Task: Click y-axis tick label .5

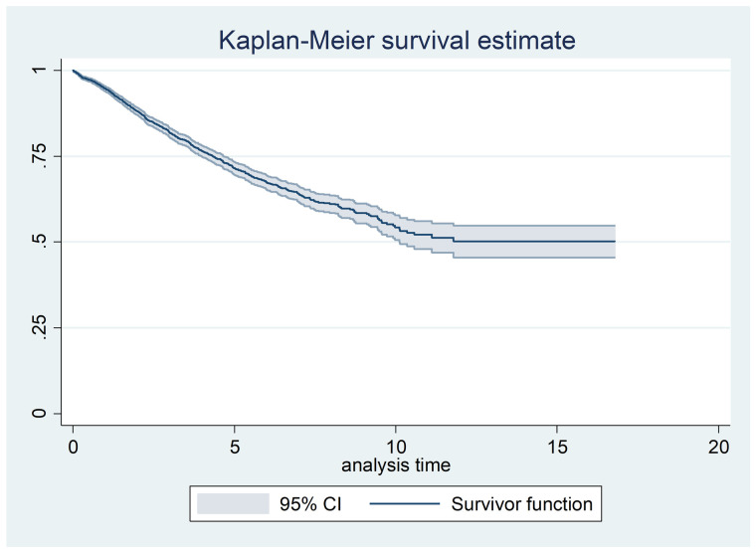Action: click(39, 242)
